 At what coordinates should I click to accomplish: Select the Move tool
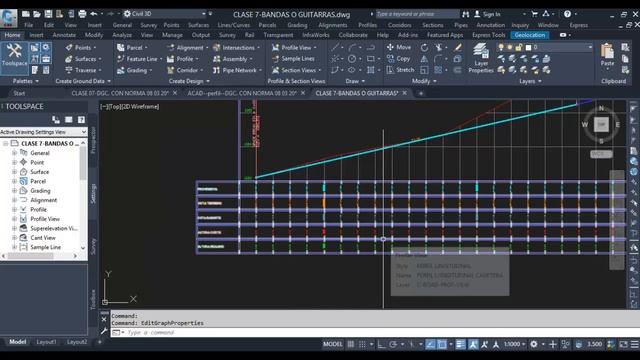(399, 47)
